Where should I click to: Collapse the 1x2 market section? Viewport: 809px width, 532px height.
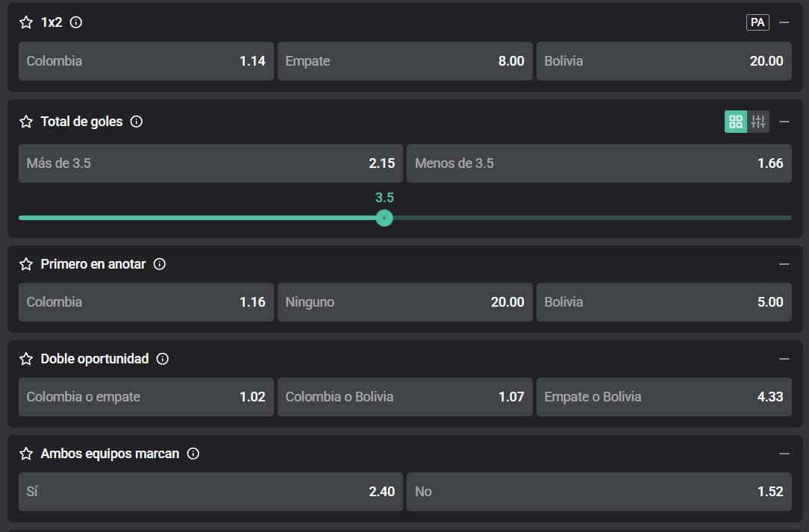point(784,22)
